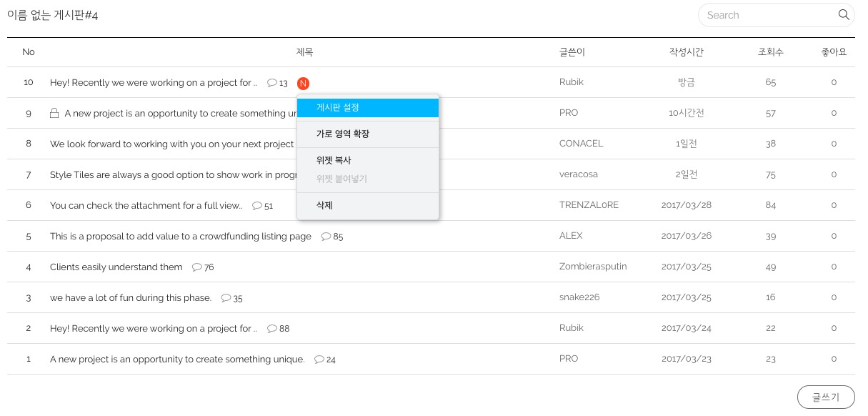The height and width of the screenshot is (416, 868).
Task: Click the 방금 timestamp
Action: coord(687,82)
